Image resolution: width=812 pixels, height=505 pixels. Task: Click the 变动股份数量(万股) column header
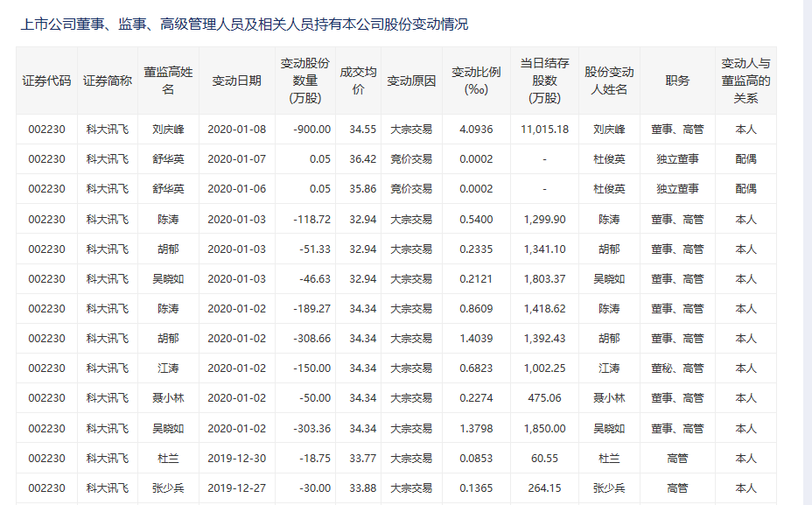click(x=305, y=81)
